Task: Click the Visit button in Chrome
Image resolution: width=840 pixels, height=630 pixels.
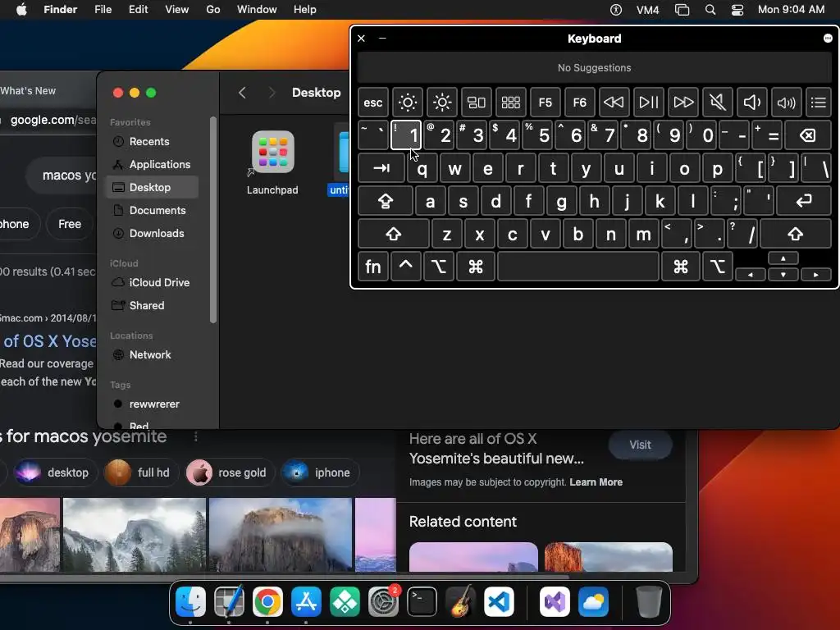Action: click(640, 445)
